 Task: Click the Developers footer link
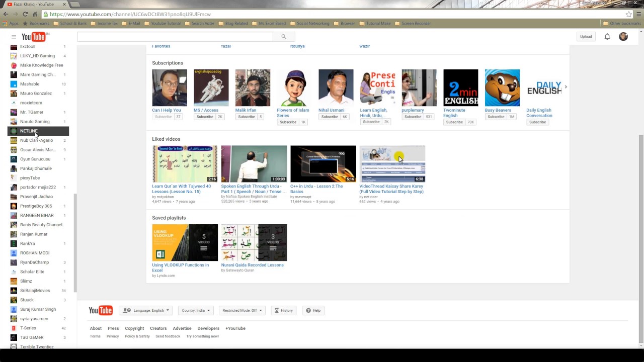point(208,328)
